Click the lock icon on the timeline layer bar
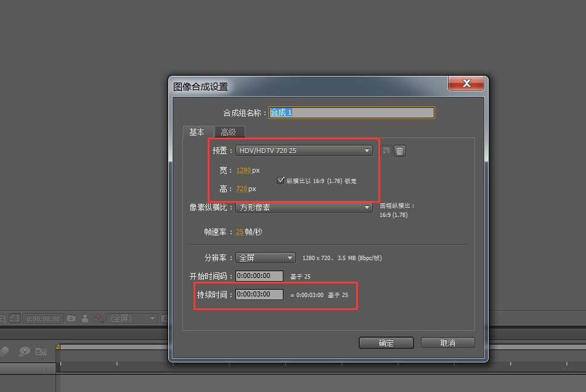This screenshot has width=586, height=392. coord(58,346)
